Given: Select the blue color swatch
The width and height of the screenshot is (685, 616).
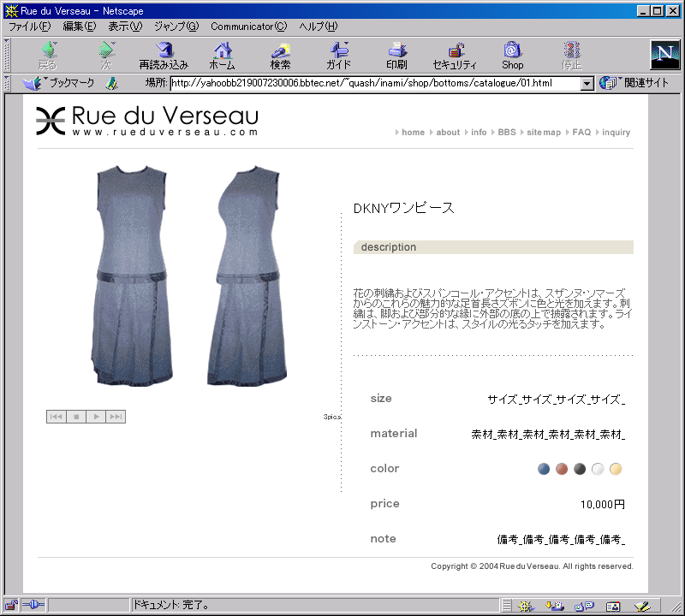Looking at the screenshot, I should (544, 469).
